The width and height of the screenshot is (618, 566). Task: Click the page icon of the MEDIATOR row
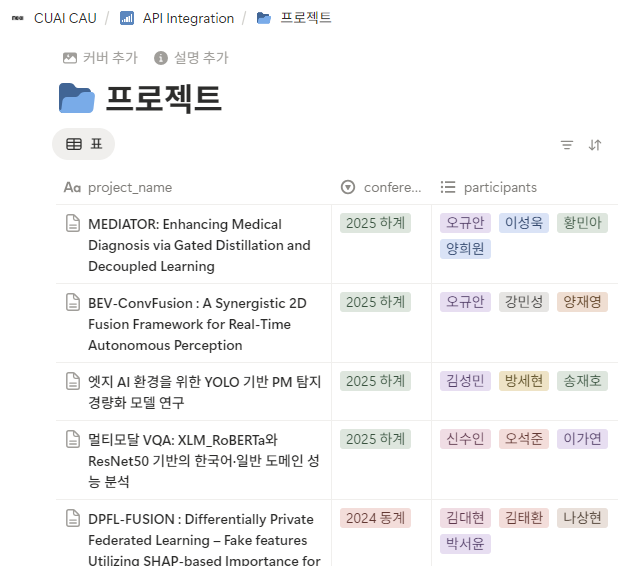pyautogui.click(x=73, y=223)
